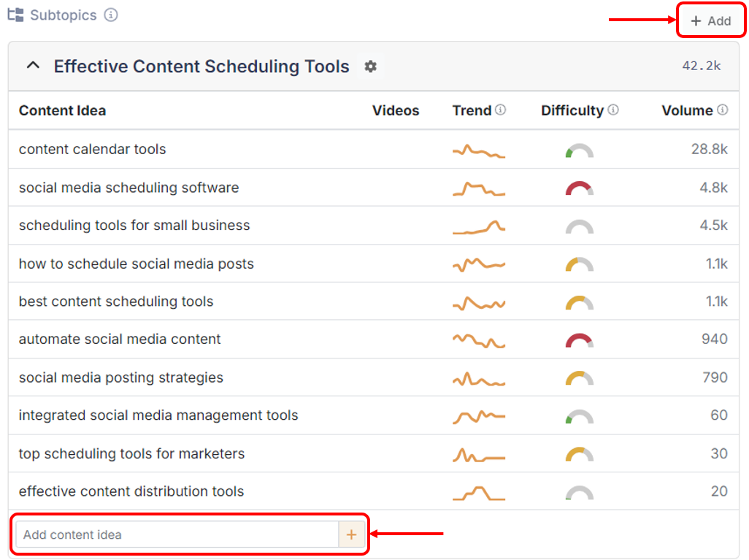Click the trend sparkline for content calendar tools
The image size is (749, 560).
point(478,148)
